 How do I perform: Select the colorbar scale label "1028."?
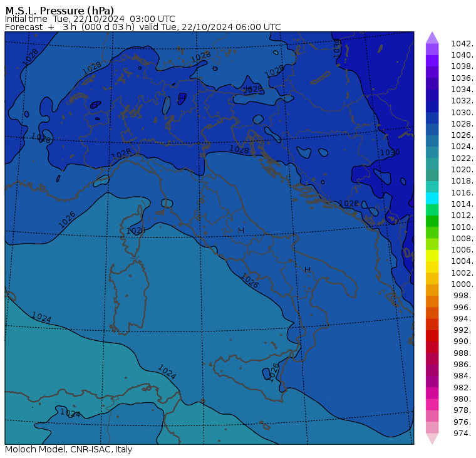[462, 123]
